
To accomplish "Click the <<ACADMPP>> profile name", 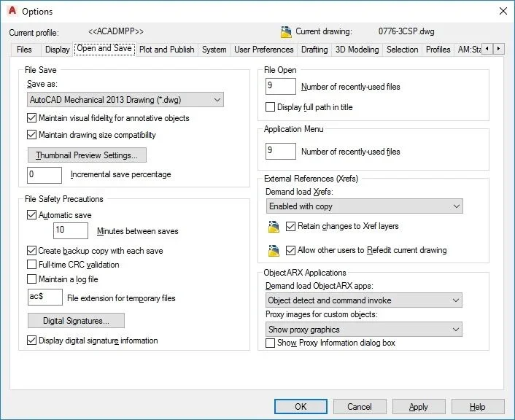I will coord(116,31).
